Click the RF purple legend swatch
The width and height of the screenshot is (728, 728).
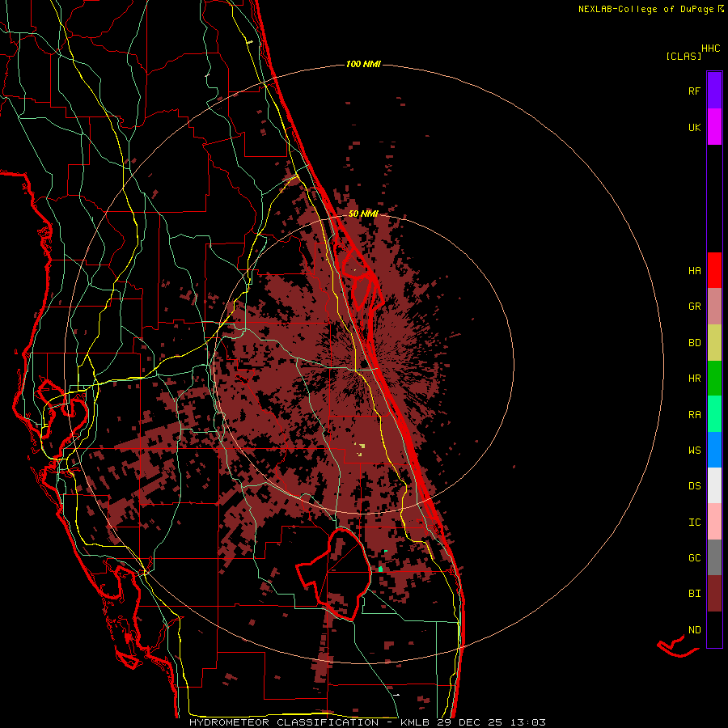click(714, 91)
